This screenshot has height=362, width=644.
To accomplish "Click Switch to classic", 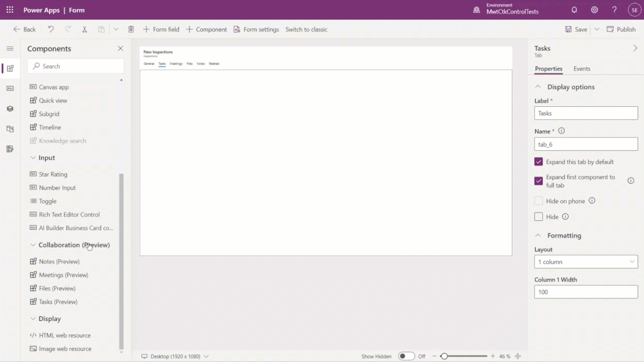I will pos(306,29).
